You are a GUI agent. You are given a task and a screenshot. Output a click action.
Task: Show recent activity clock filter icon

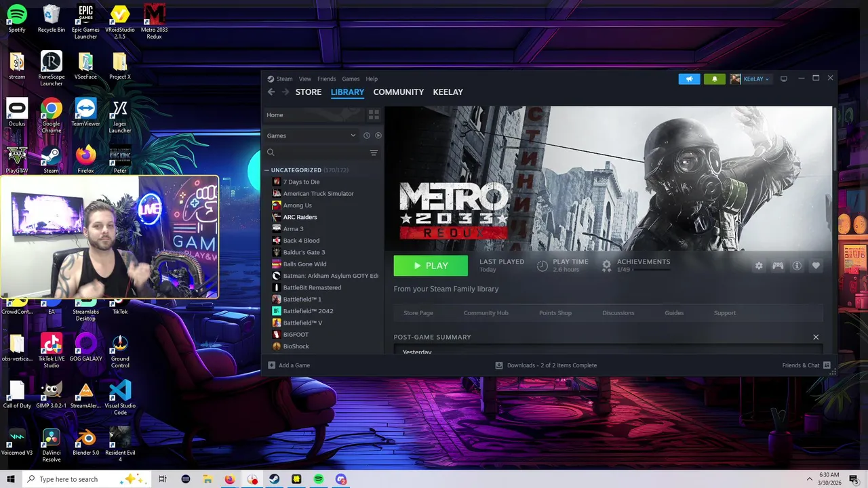pos(366,136)
